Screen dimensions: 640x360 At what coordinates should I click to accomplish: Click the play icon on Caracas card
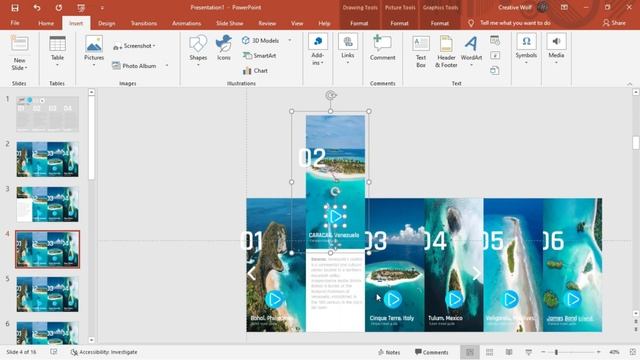[x=336, y=217]
